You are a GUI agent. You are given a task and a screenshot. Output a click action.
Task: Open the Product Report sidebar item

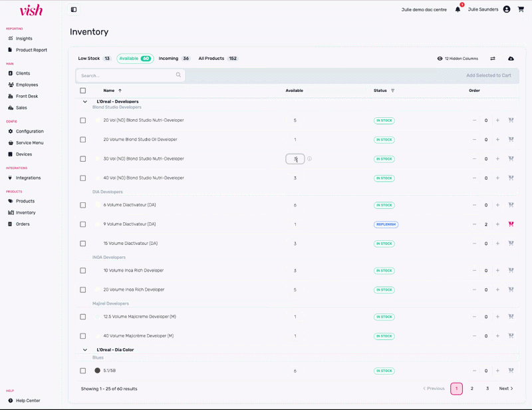(31, 50)
